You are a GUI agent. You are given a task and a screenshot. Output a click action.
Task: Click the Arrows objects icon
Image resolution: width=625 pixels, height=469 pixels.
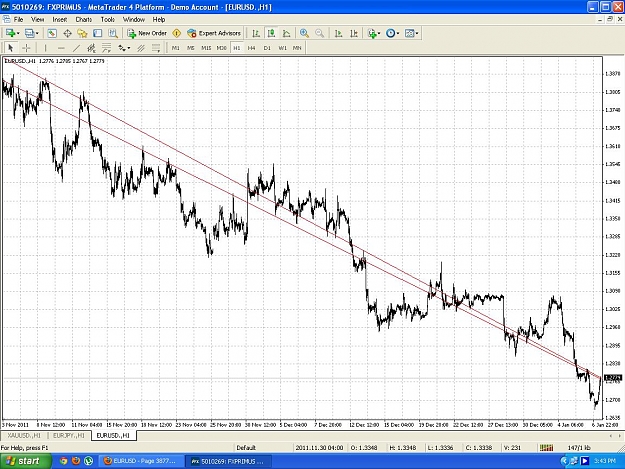122,48
